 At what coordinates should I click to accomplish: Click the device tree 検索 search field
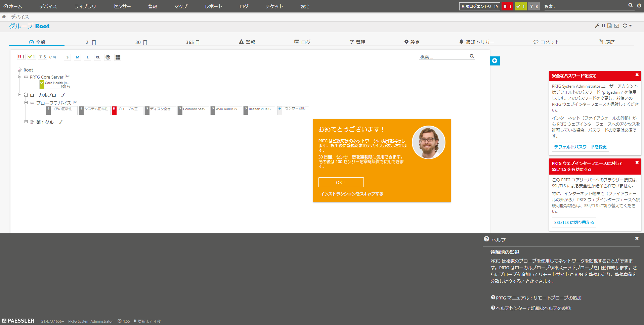pyautogui.click(x=443, y=57)
